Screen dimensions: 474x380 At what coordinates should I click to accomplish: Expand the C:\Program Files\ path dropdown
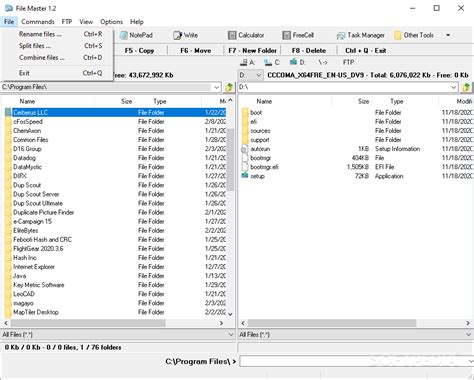(216, 87)
